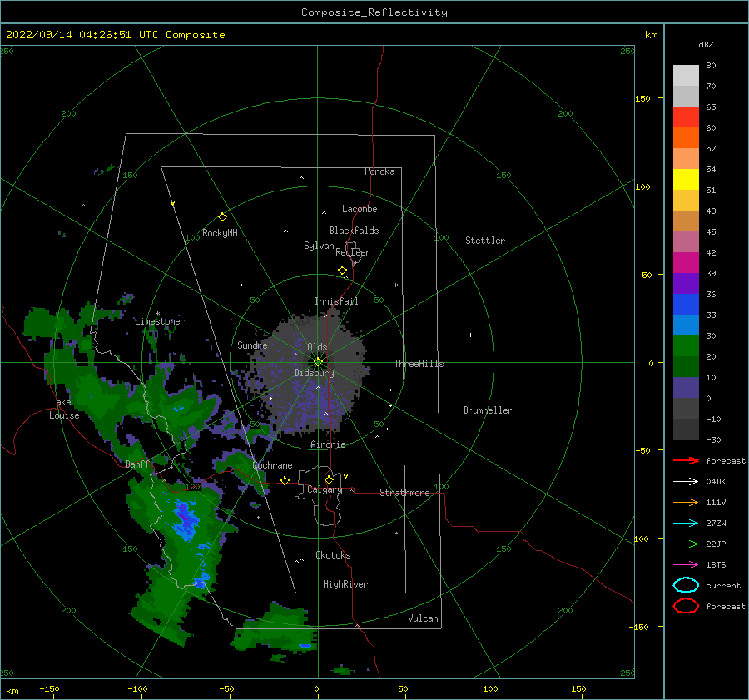This screenshot has width=749, height=700.
Task: Click the Blackfalds town label
Action: click(x=354, y=231)
